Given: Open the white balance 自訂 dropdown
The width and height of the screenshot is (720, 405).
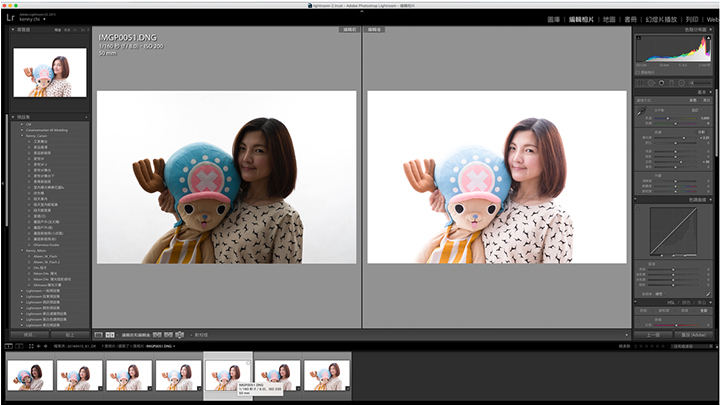Looking at the screenshot, I should point(696,110).
